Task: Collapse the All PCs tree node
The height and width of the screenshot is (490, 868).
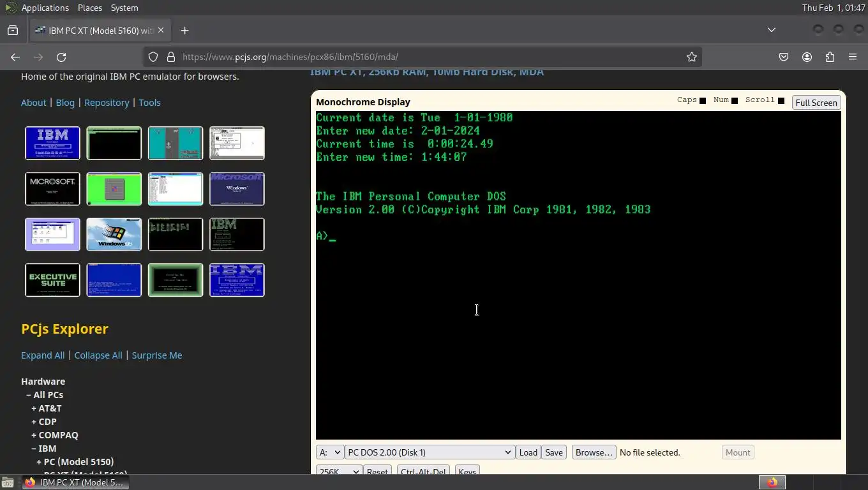Action: point(45,395)
